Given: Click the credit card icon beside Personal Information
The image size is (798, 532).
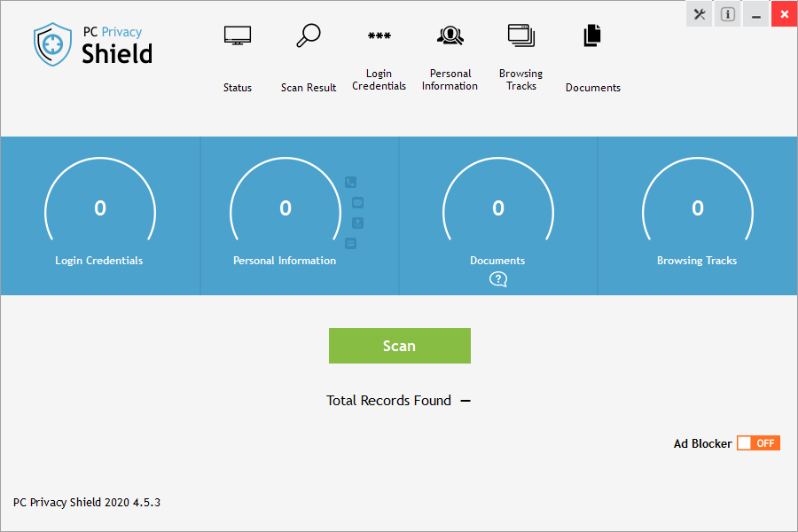Looking at the screenshot, I should pyautogui.click(x=350, y=243).
